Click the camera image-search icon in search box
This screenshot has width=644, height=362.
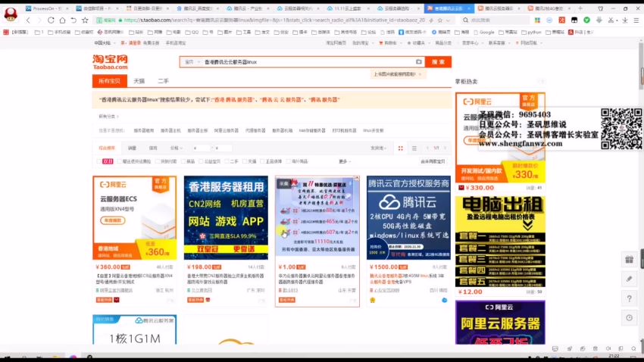click(418, 62)
